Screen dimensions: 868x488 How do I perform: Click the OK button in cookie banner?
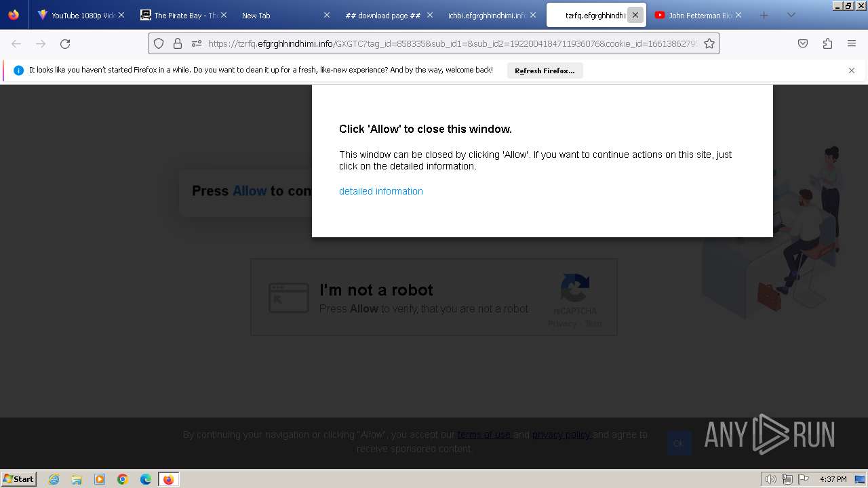click(679, 443)
